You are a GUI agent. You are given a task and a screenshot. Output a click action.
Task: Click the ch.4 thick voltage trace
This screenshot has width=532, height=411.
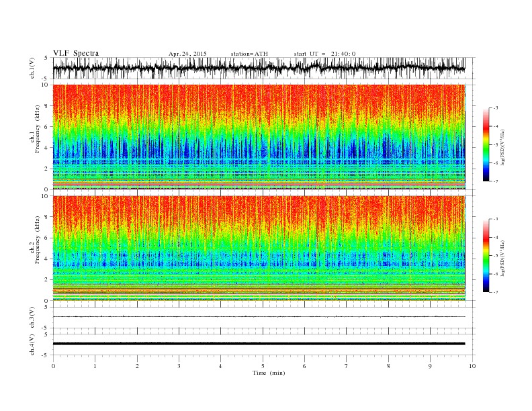coord(259,344)
